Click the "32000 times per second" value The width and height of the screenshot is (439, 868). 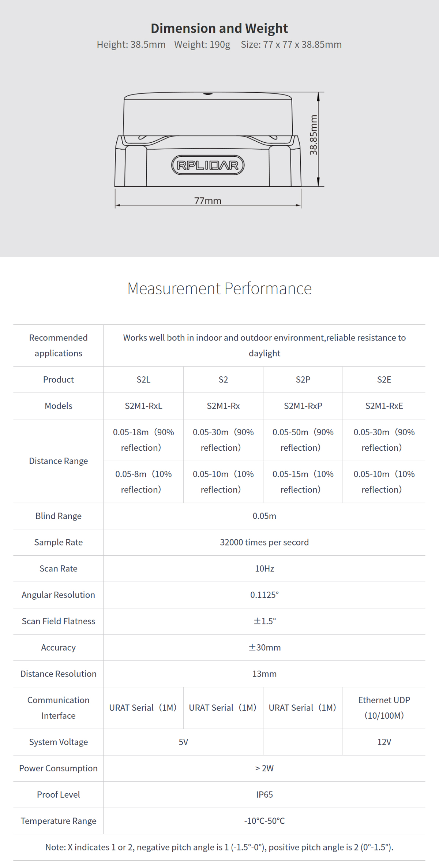click(264, 542)
